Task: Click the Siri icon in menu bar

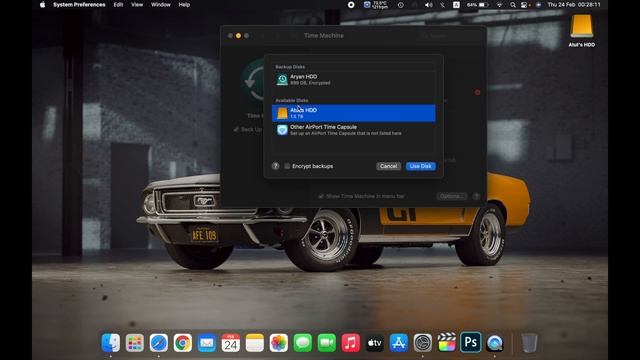Action: click(538, 5)
